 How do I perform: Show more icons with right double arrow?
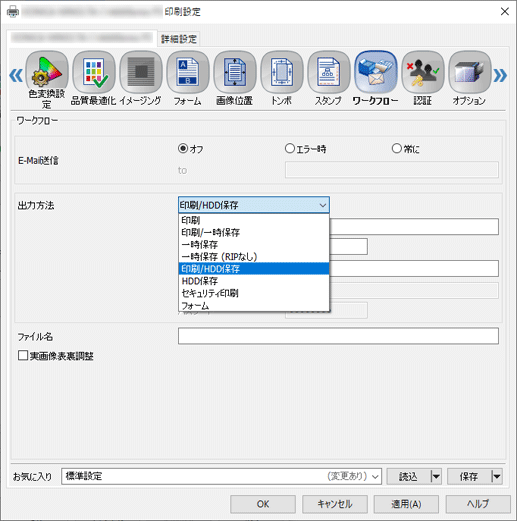(x=500, y=75)
